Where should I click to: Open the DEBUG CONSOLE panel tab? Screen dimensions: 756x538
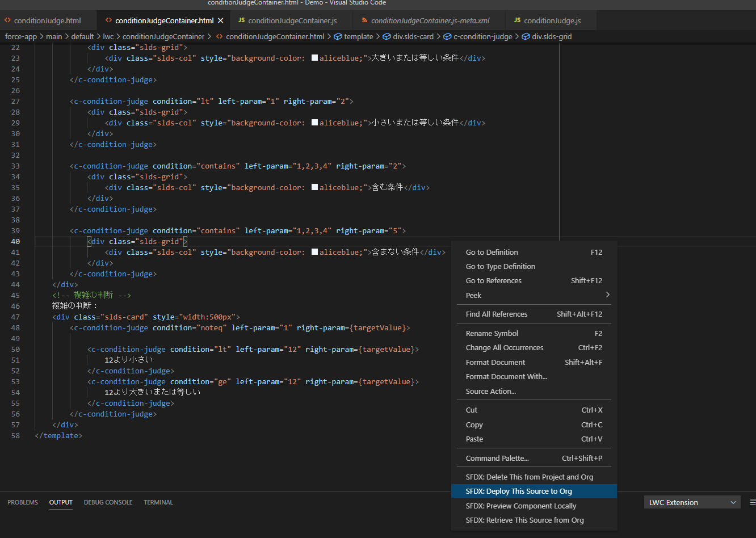coord(108,502)
